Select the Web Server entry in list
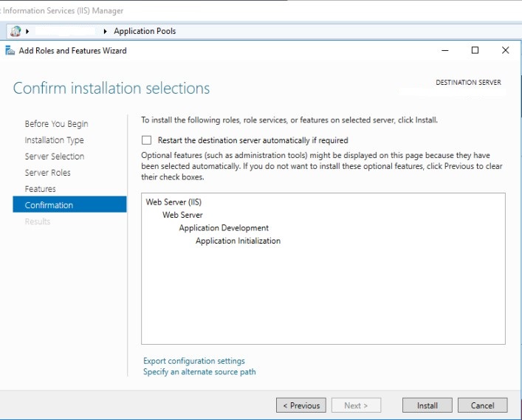The height and width of the screenshot is (420, 522). [182, 215]
